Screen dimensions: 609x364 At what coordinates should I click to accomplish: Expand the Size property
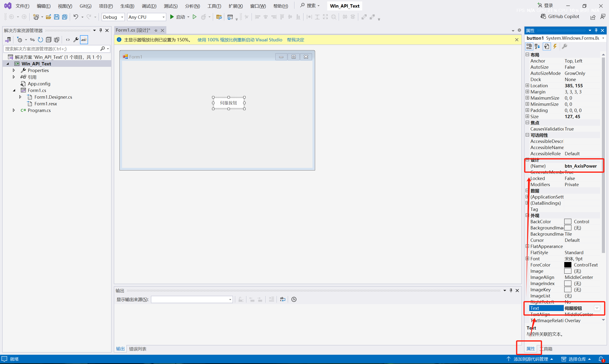527,116
